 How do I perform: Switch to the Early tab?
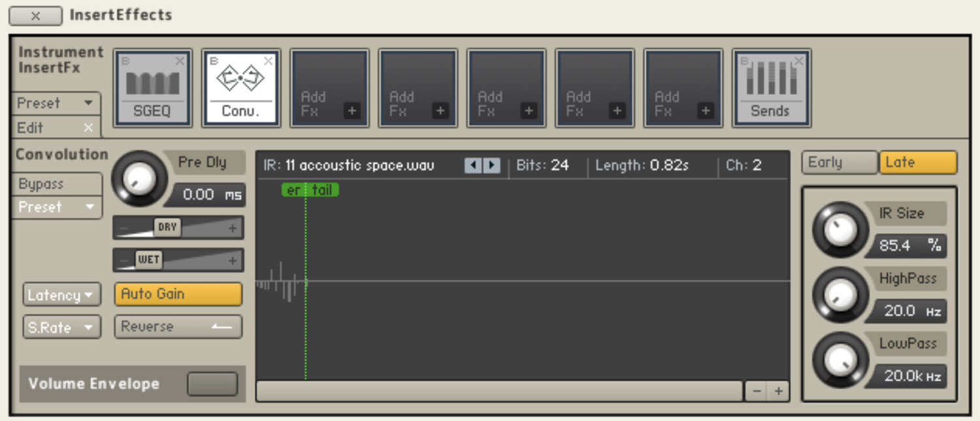[840, 163]
